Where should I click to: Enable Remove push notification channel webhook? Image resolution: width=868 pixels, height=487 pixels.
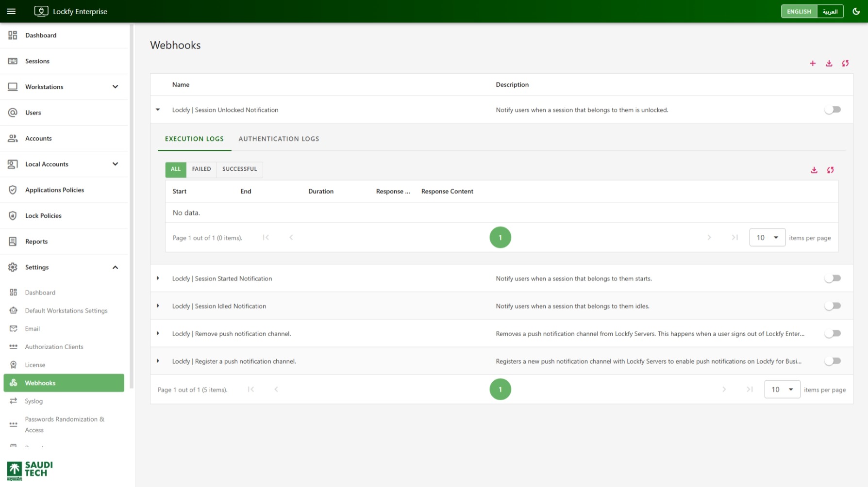pos(833,334)
